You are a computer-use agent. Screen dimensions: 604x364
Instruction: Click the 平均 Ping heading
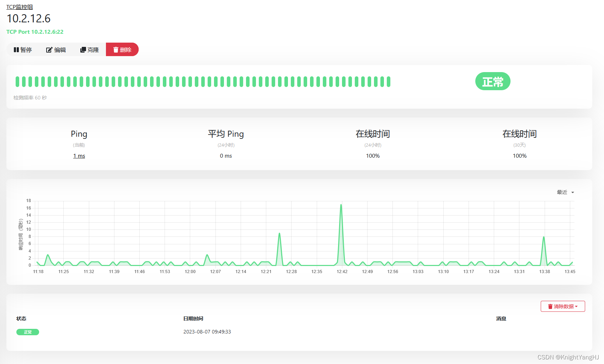pos(226,134)
